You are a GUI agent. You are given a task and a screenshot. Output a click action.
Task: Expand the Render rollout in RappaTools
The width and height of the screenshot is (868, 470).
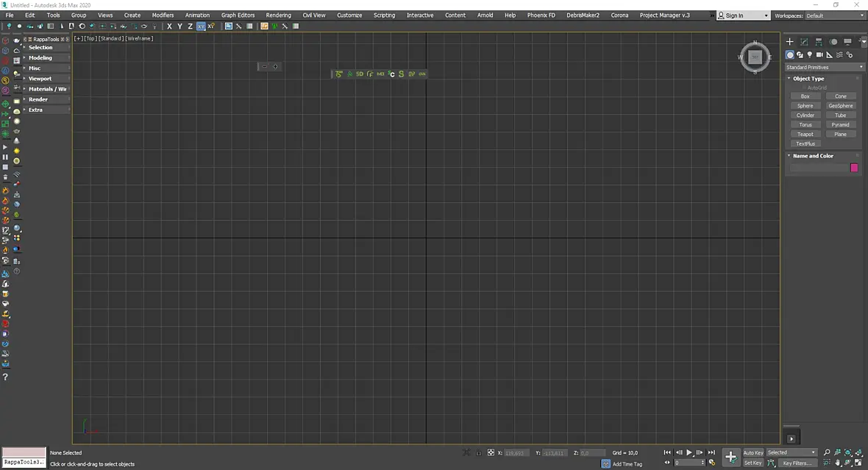(46, 99)
